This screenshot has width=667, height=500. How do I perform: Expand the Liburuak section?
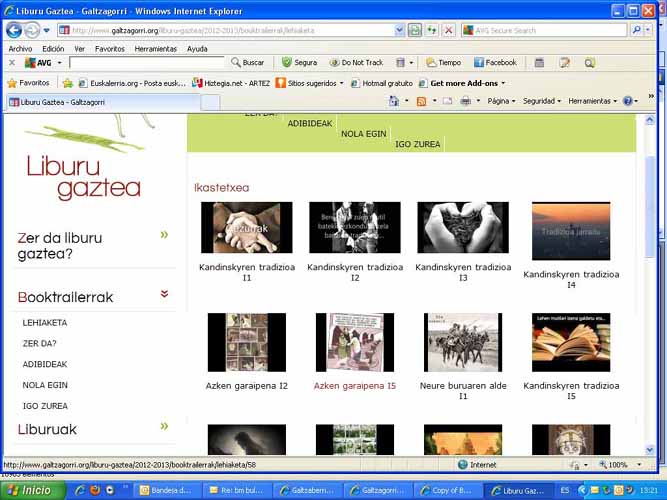[164, 426]
